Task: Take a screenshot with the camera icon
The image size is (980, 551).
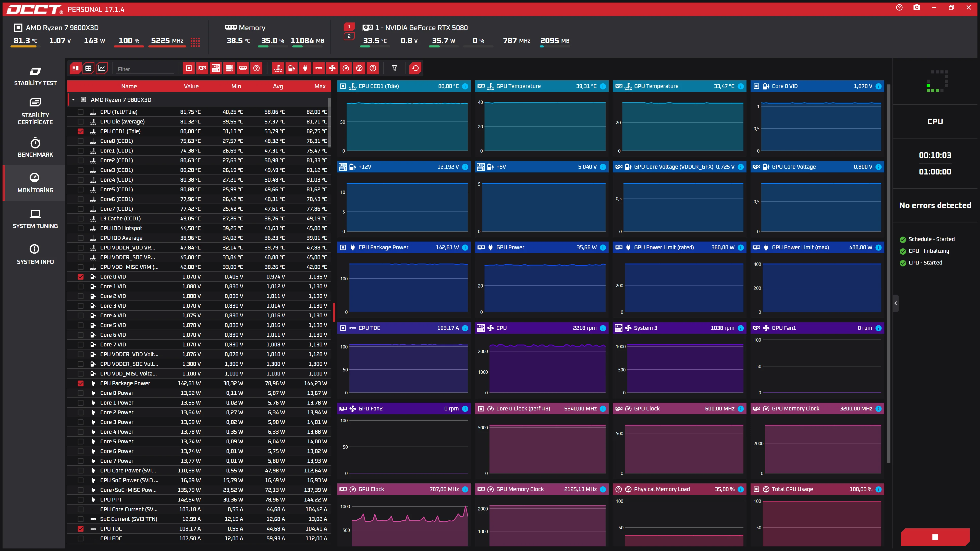Action: tap(916, 8)
